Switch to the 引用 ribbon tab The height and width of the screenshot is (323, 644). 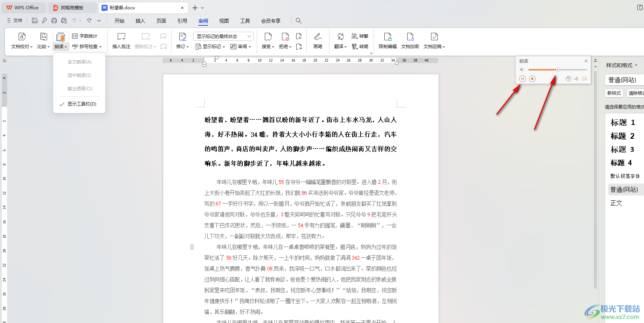(x=182, y=21)
